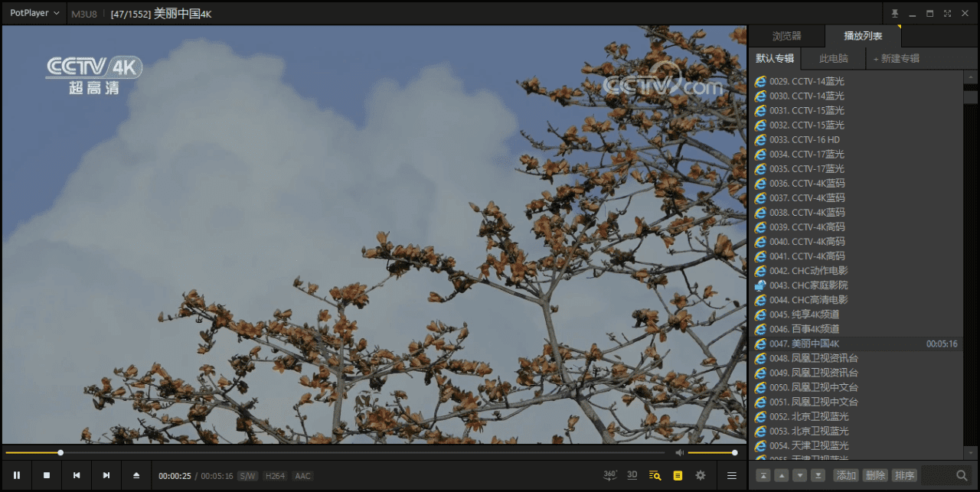Image resolution: width=980 pixels, height=492 pixels.
Task: Click the eject/open media icon
Action: coord(136,475)
